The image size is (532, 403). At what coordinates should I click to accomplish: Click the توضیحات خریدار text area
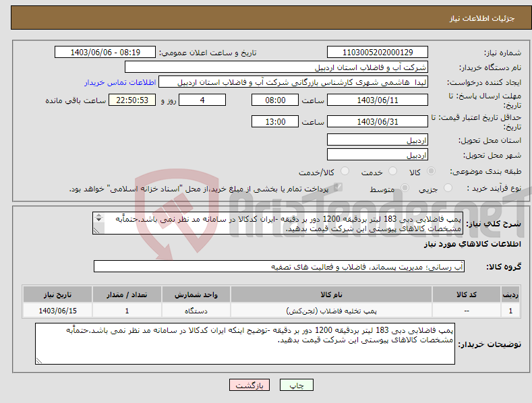point(245,344)
